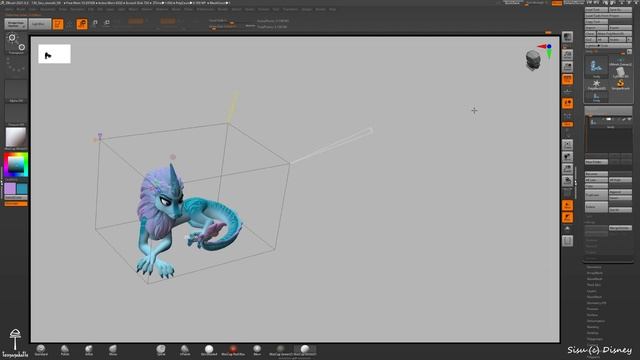Select the blue secondary color swatch

(22, 189)
